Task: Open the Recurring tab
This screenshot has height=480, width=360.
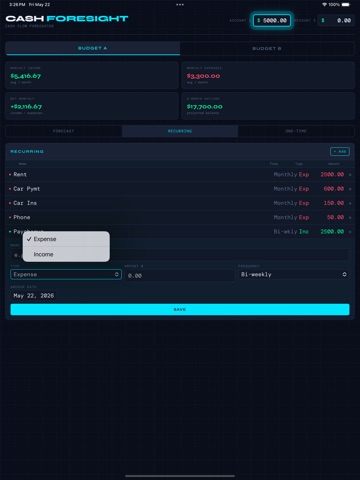Action: click(180, 131)
